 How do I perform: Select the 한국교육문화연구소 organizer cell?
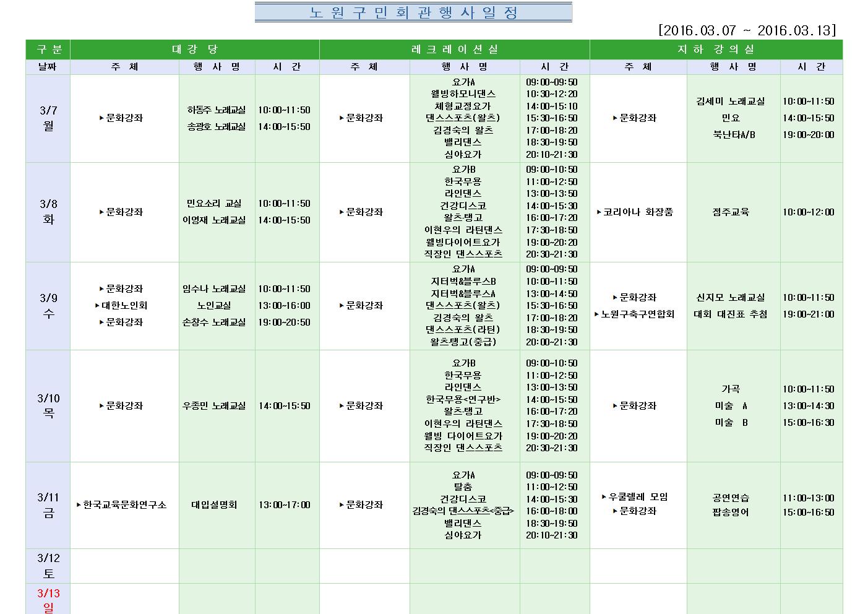124,505
